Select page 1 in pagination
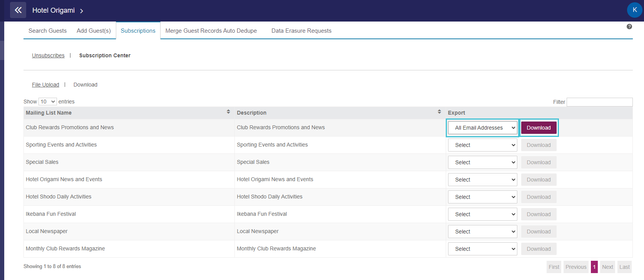The height and width of the screenshot is (280, 644). click(x=594, y=267)
